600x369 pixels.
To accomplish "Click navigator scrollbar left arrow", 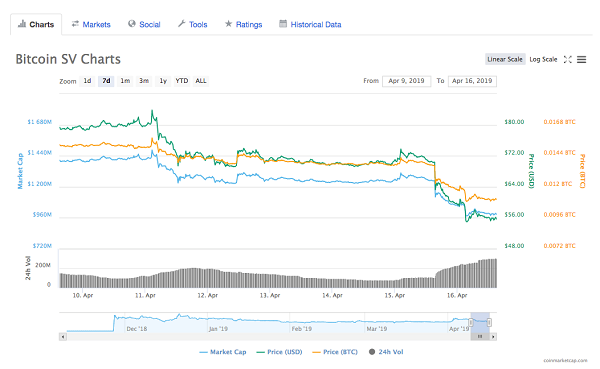I will (x=63, y=337).
